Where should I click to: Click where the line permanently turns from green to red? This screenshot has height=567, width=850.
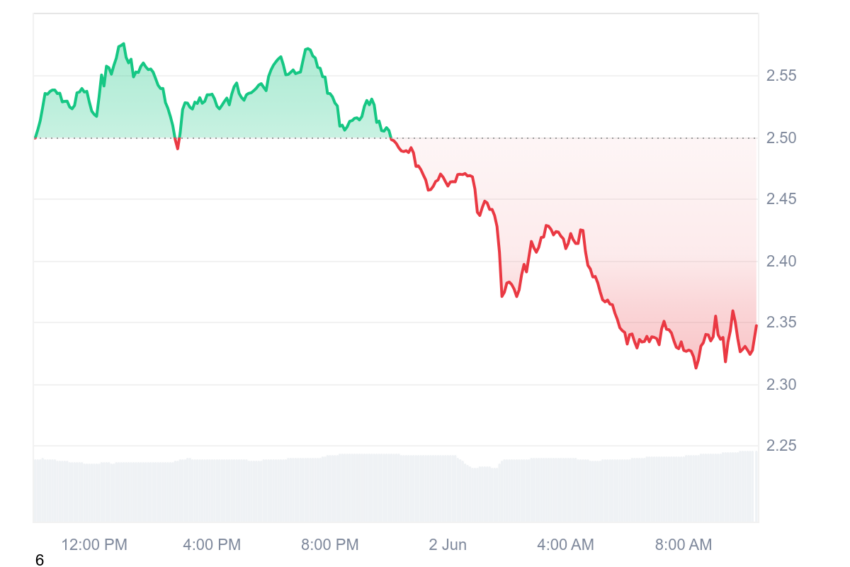click(x=390, y=139)
